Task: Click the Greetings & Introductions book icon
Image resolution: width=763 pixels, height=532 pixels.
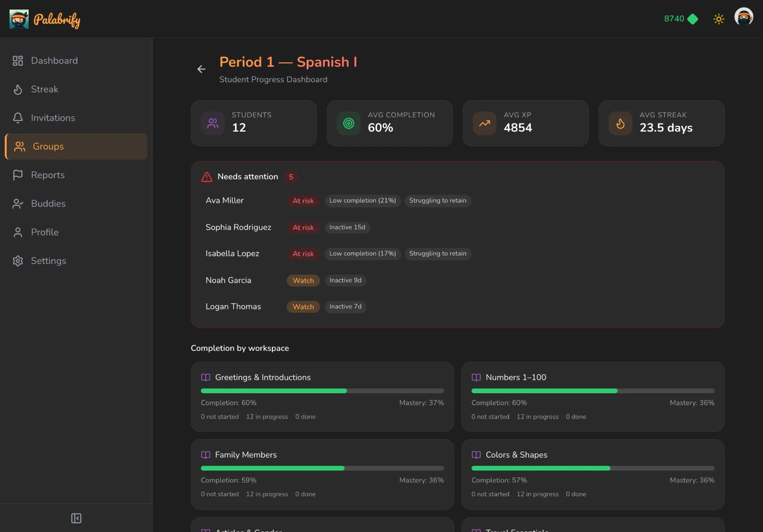Action: click(x=206, y=378)
